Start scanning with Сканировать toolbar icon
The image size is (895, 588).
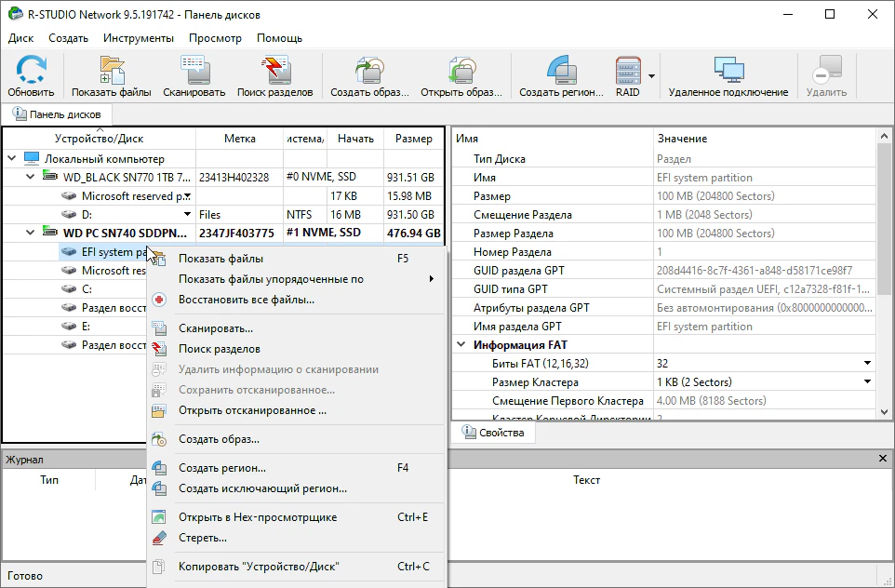coord(194,76)
